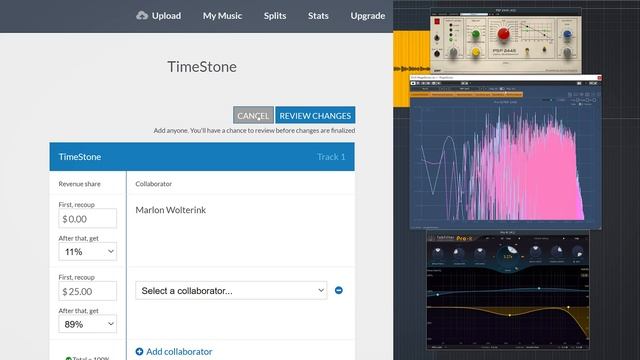
Task: Open the 11% revenue share dropdown
Action: [x=87, y=252]
